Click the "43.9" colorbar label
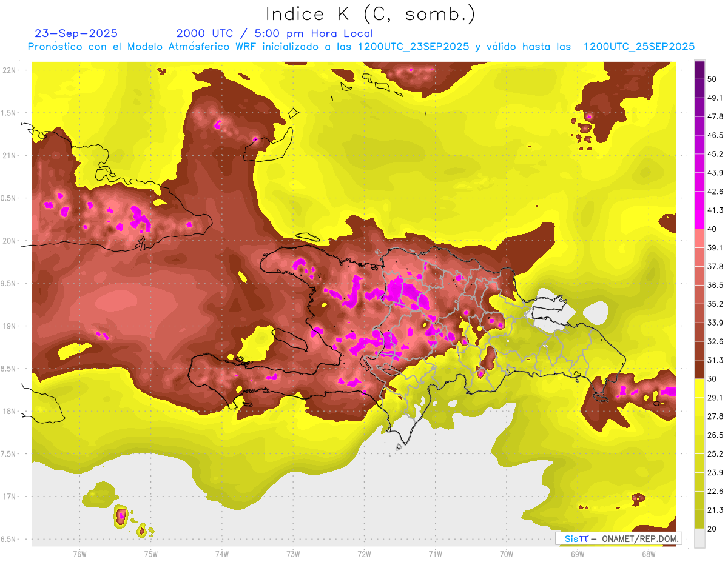The height and width of the screenshot is (562, 728). [715, 173]
